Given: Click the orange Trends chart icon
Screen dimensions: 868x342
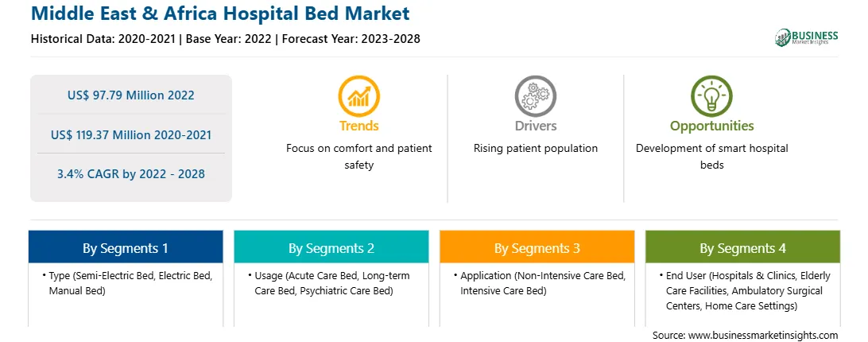Looking at the screenshot, I should click(358, 96).
